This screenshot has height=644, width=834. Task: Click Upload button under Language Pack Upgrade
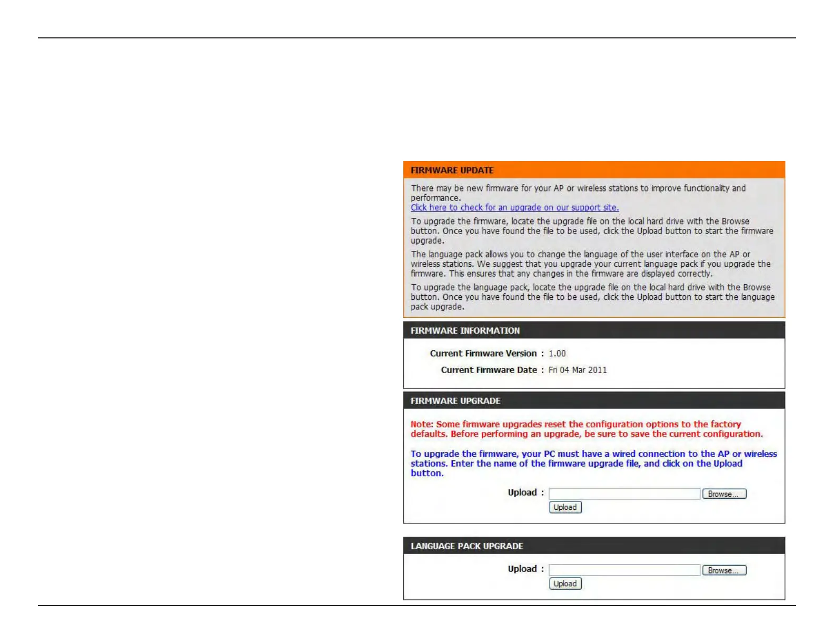[565, 583]
